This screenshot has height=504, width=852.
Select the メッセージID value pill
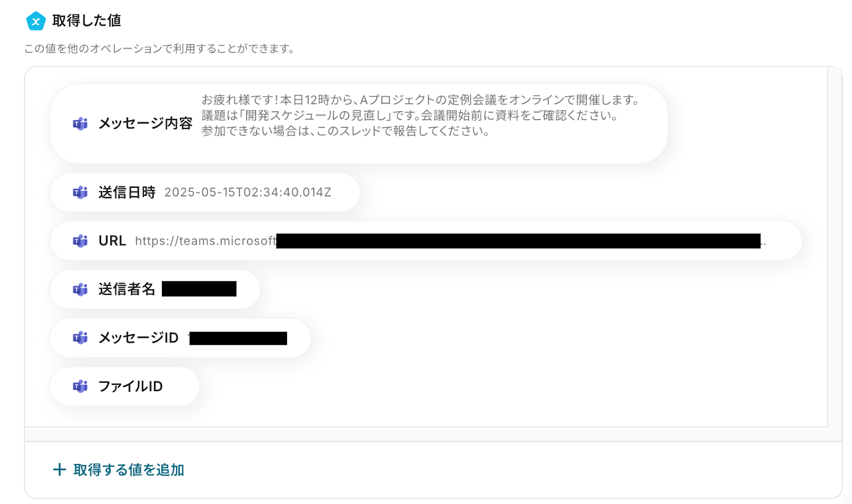[x=180, y=337]
